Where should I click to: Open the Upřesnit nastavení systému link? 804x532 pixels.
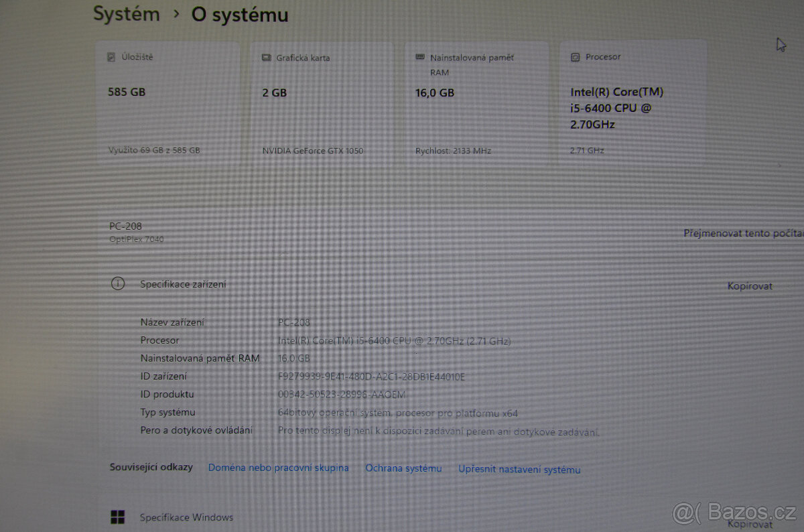point(519,469)
